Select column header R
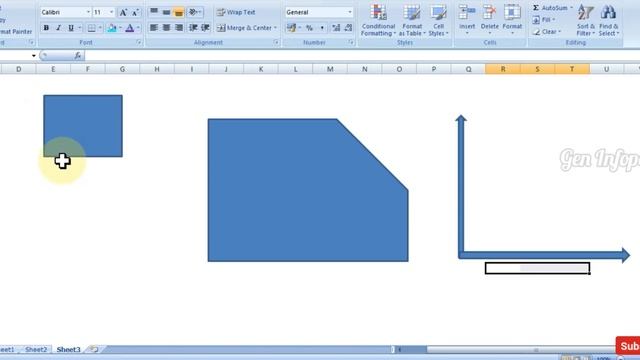 coord(503,69)
